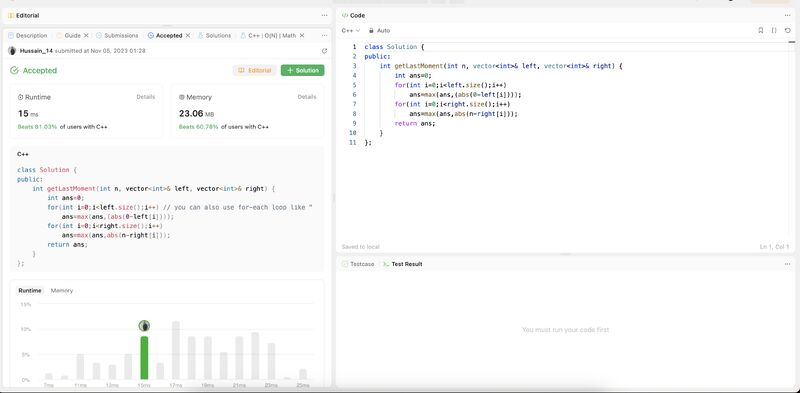Screen dimensions: 800x393
Task: Close the C++ | O(N) | Math tab
Action: coord(302,36)
